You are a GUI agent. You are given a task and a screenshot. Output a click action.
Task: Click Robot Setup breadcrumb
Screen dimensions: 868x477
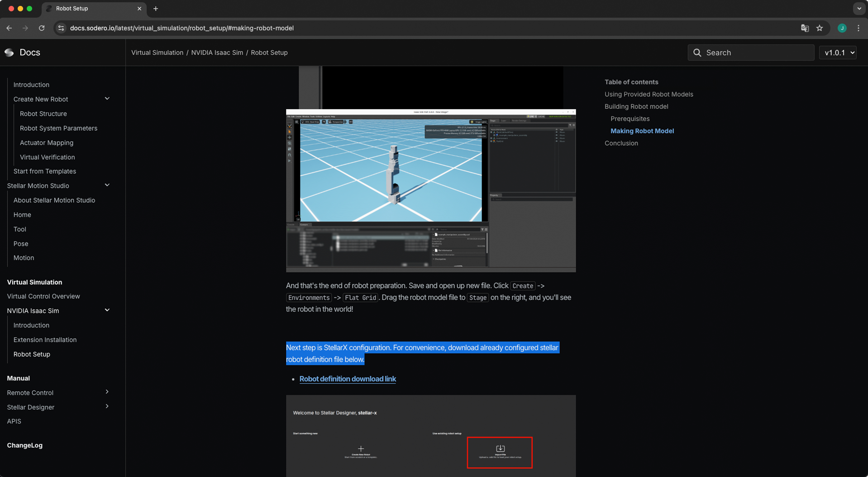point(269,53)
